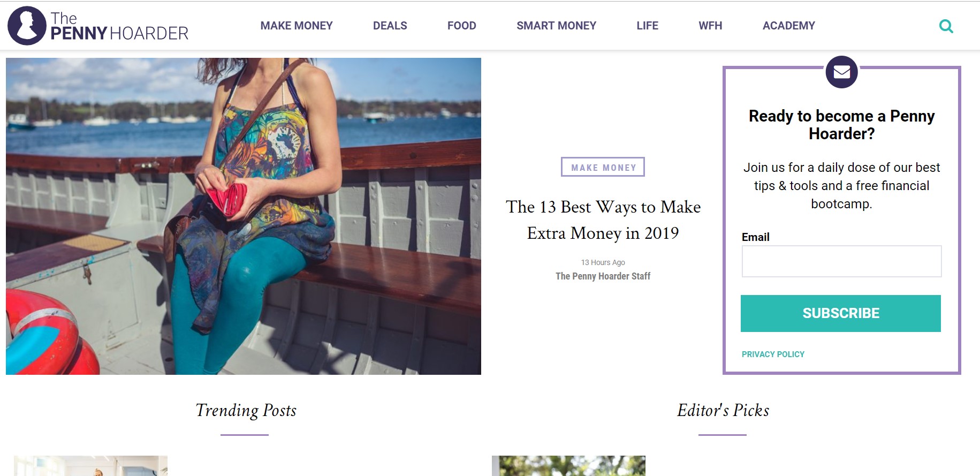
Task: Open the Academy nav link
Action: coord(788,26)
